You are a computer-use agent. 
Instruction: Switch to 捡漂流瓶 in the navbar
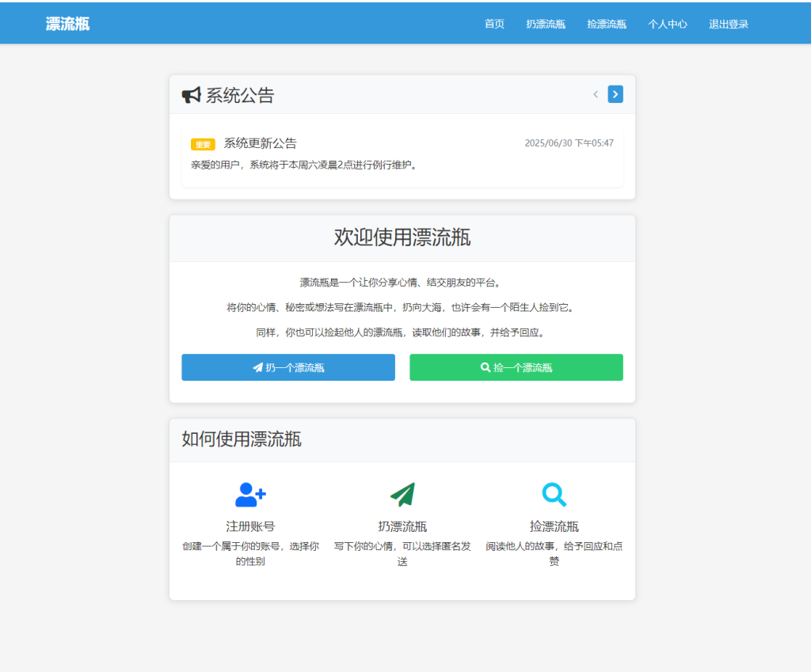(x=607, y=24)
